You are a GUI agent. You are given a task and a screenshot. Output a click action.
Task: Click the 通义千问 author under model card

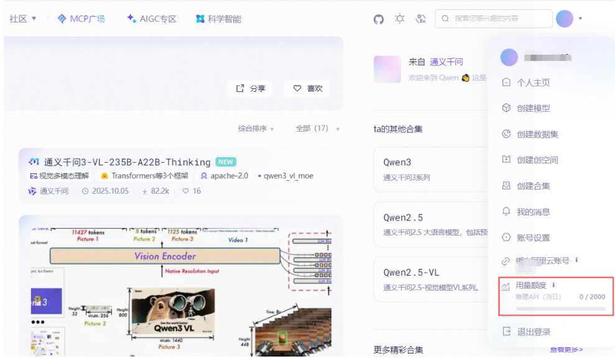click(49, 191)
